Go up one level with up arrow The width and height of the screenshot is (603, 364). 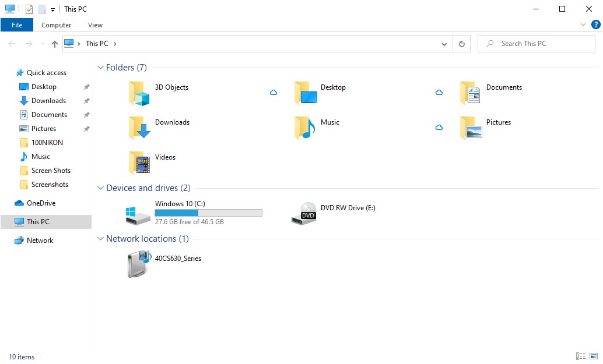pyautogui.click(x=55, y=44)
